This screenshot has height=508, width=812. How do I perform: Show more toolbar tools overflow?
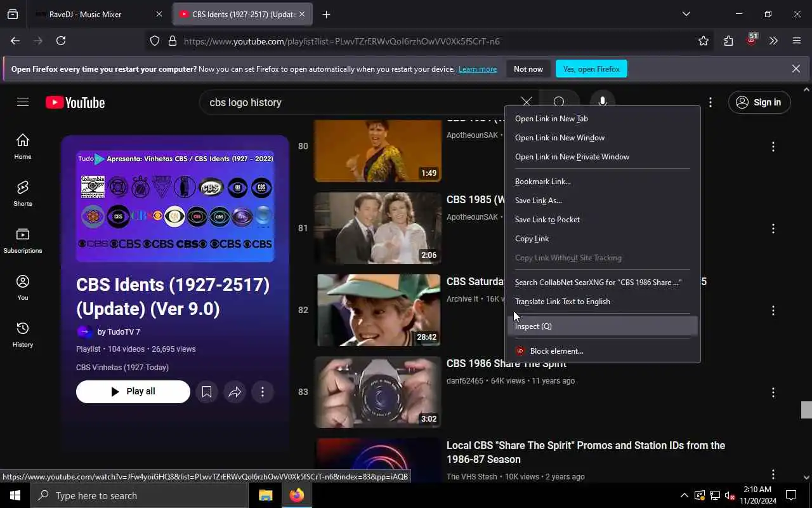(773, 41)
